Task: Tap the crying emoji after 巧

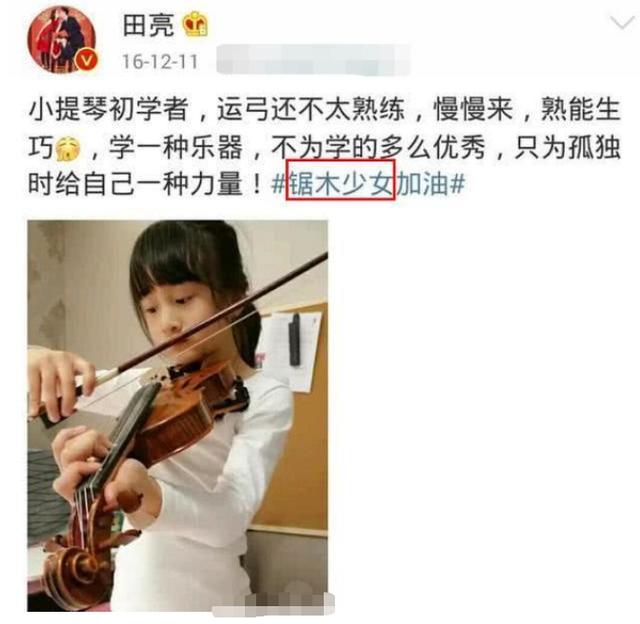Action: click(68, 149)
